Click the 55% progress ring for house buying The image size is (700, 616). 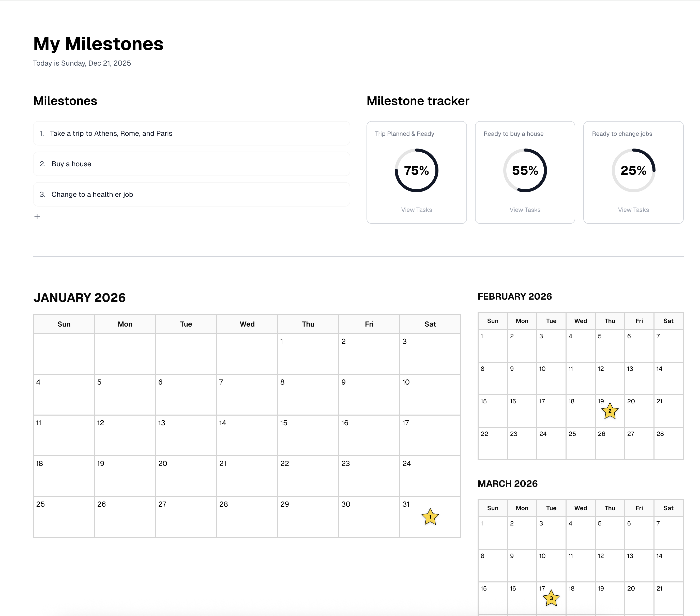(x=525, y=170)
